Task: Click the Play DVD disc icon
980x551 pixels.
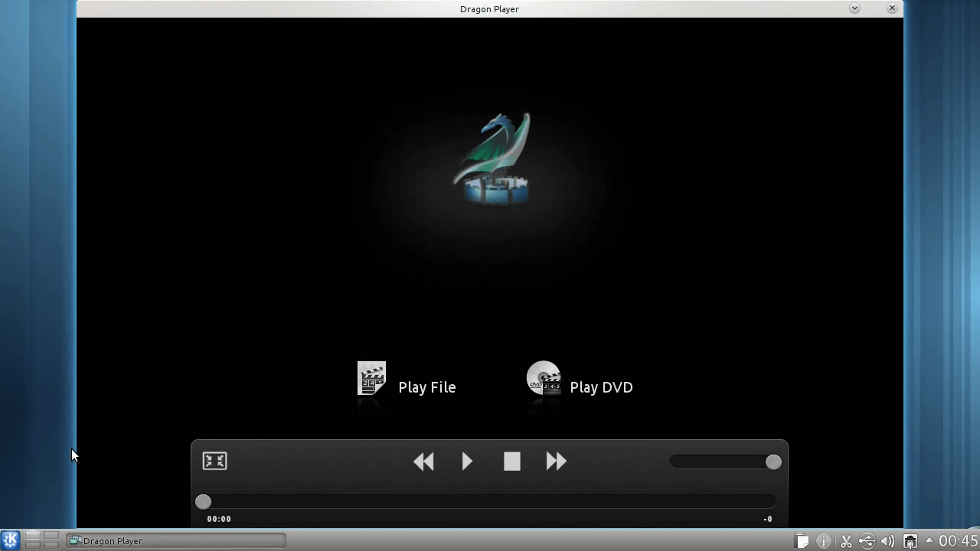Action: click(x=544, y=379)
